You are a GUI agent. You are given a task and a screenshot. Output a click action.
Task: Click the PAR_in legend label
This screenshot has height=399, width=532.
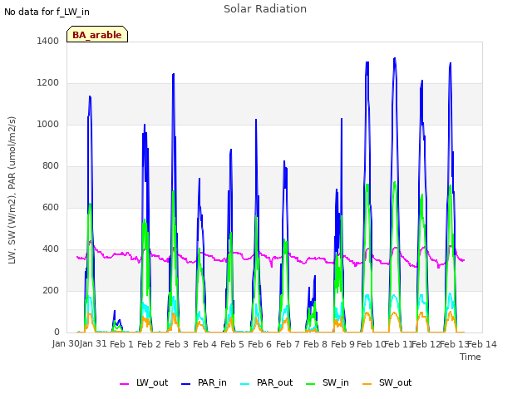[212, 382]
